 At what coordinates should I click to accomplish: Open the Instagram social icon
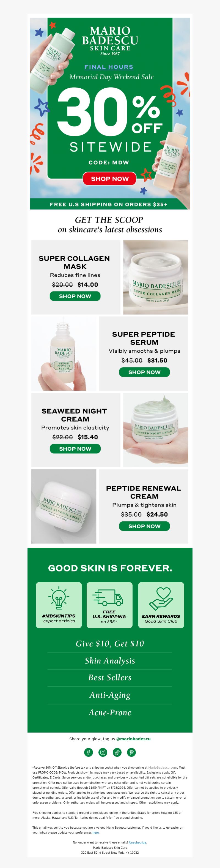point(103,752)
